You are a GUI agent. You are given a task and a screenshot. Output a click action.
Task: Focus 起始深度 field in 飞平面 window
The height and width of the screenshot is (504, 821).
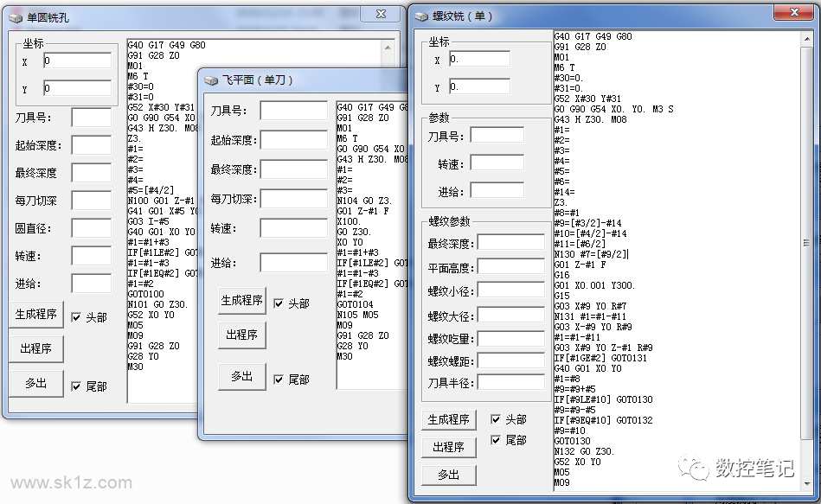[x=294, y=140]
